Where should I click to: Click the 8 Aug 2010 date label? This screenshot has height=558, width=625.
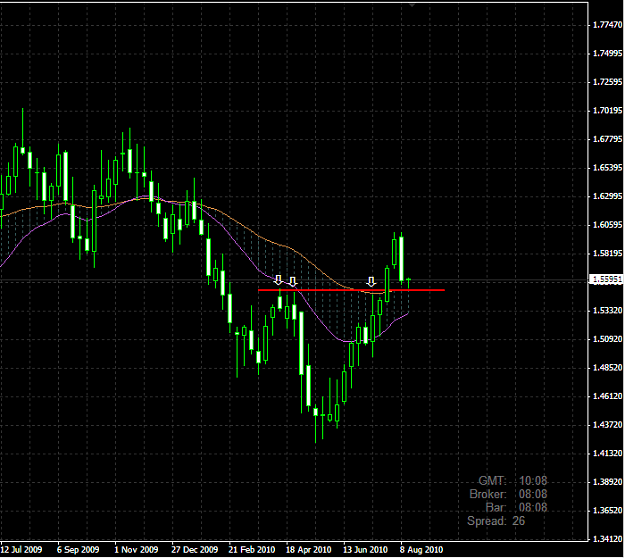click(422, 550)
